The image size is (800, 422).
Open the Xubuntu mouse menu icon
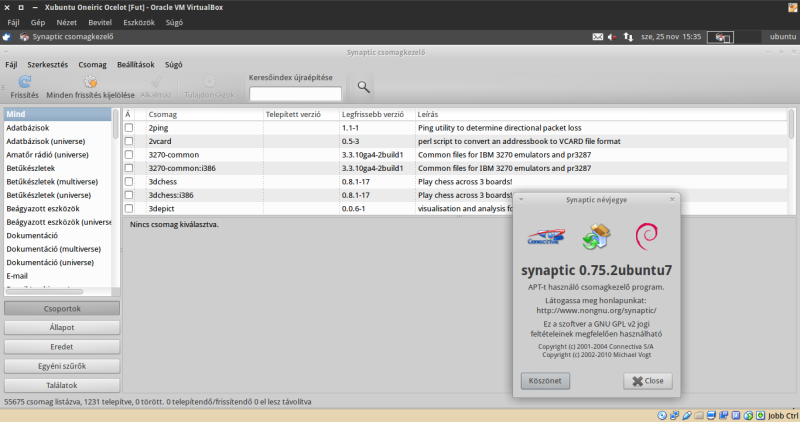pos(7,37)
